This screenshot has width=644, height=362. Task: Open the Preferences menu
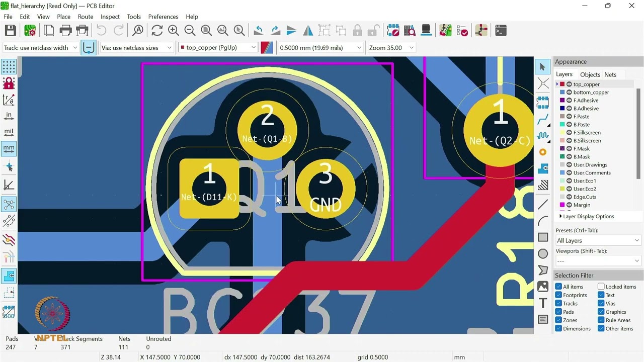point(163,17)
